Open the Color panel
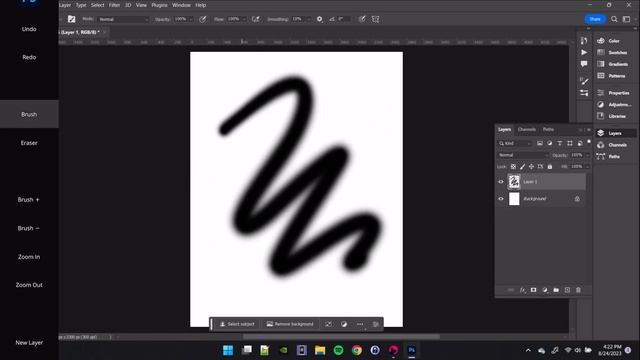Viewport: 640px width, 360px height. [x=609, y=41]
